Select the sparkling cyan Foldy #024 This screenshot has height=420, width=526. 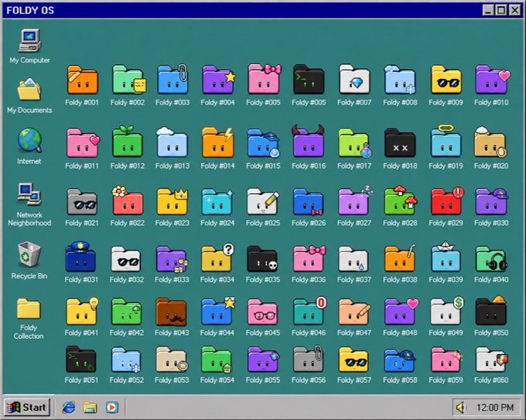point(217,202)
